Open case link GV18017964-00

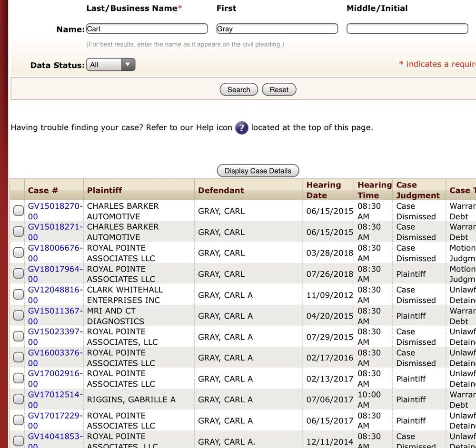click(x=55, y=269)
